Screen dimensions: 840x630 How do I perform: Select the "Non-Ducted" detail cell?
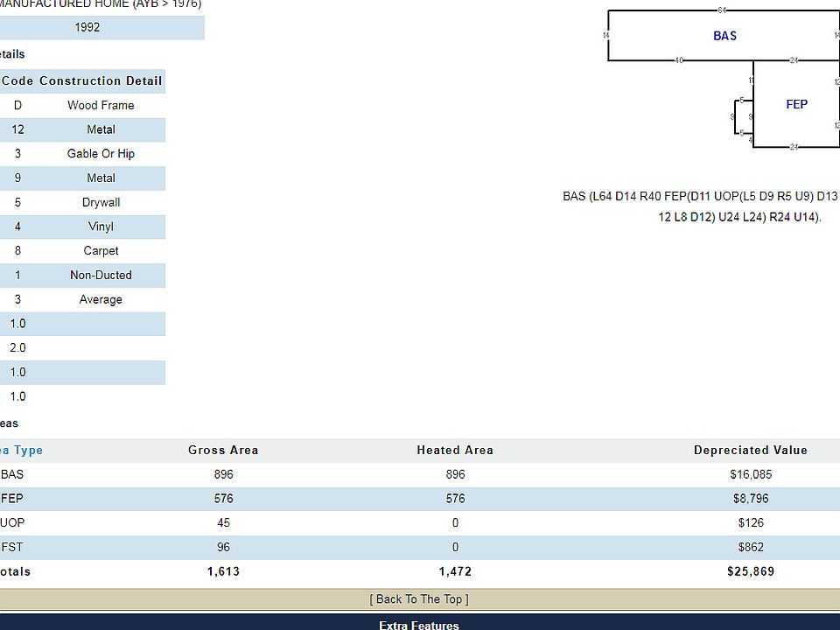[x=101, y=275]
